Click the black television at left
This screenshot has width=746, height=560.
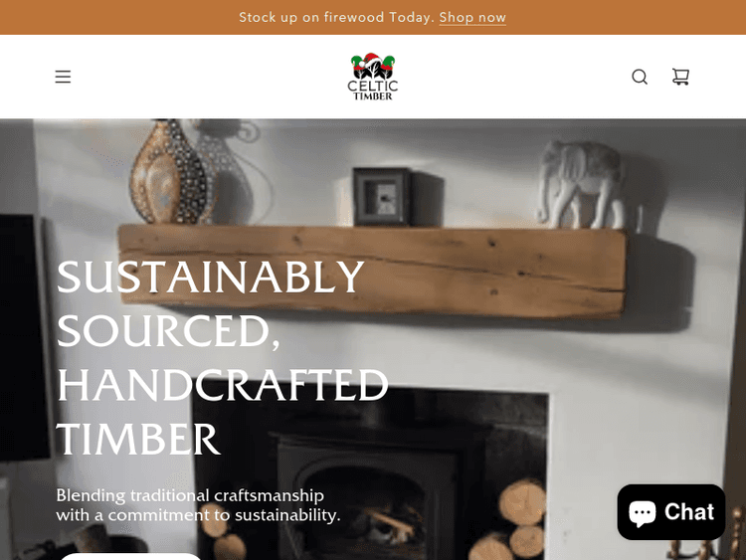(x=24, y=338)
